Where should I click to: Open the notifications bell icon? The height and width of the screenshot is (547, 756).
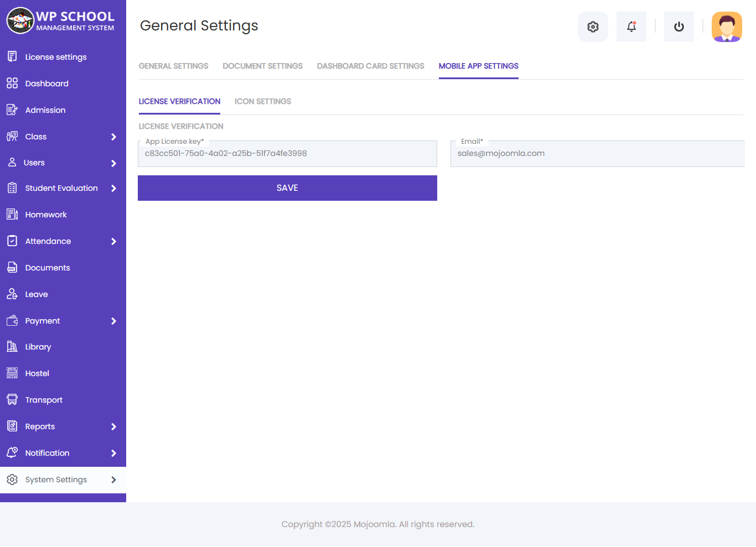631,27
